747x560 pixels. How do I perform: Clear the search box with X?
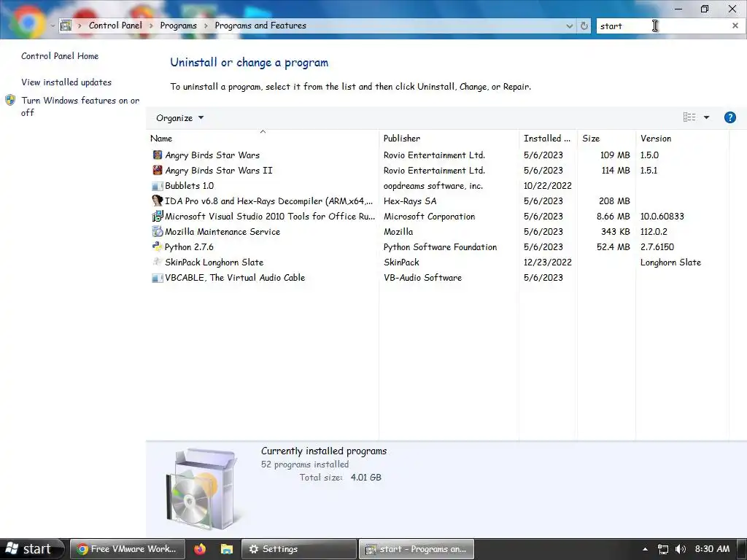point(735,26)
